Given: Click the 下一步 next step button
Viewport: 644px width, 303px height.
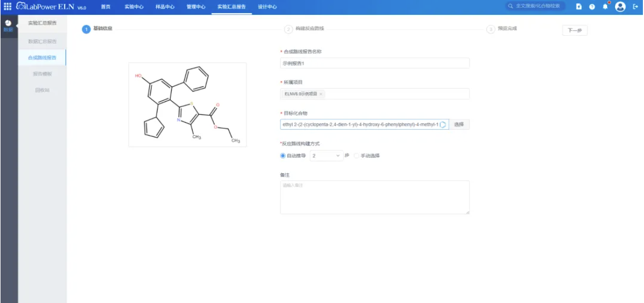Looking at the screenshot, I should tap(575, 30).
